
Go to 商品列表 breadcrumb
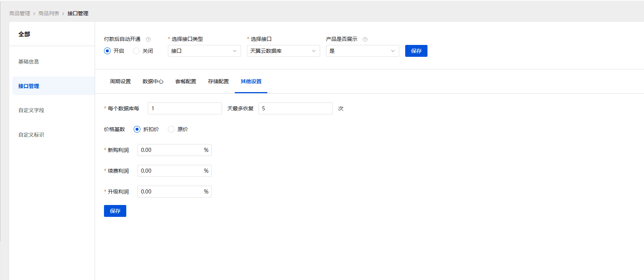pos(49,13)
